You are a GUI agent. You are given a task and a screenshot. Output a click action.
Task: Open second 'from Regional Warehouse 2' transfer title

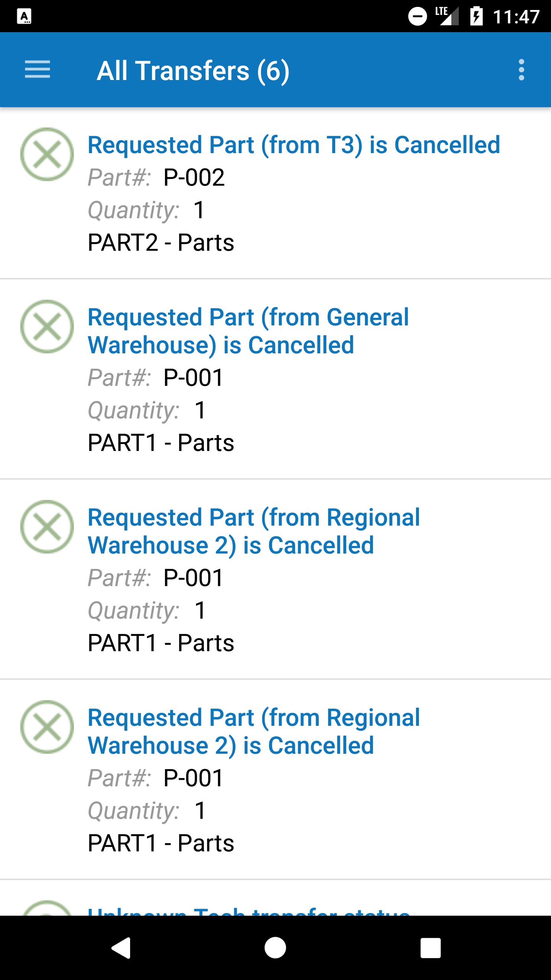click(x=254, y=732)
